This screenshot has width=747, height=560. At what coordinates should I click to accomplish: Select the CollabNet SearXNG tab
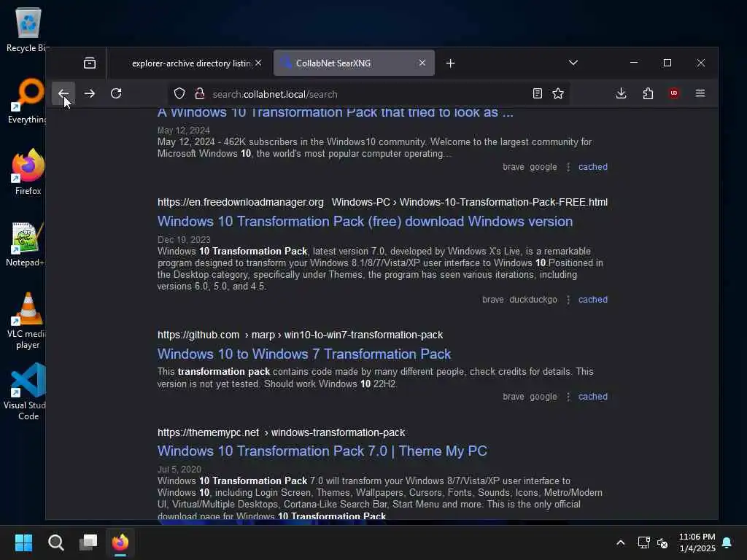[354, 63]
